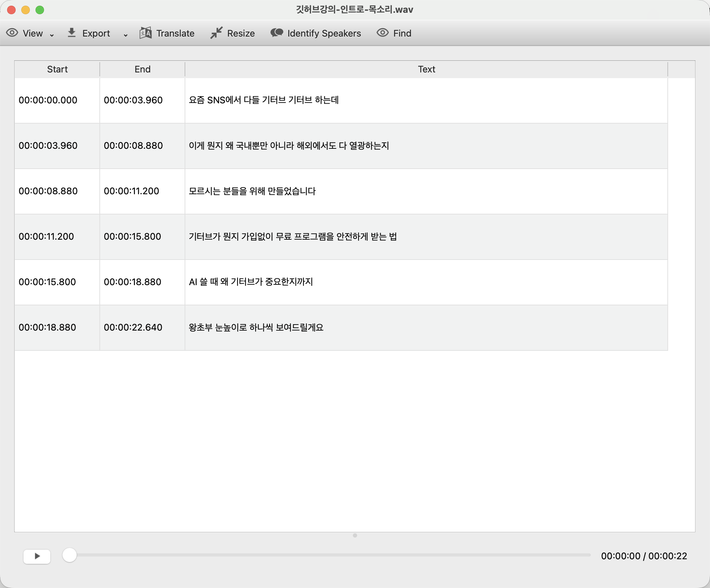Screen dimensions: 710x588
Task: Select text '이게 뭔지 왜 국내뿐만 아니라 해외에서도 다 열광하는지'
Action: click(x=289, y=146)
